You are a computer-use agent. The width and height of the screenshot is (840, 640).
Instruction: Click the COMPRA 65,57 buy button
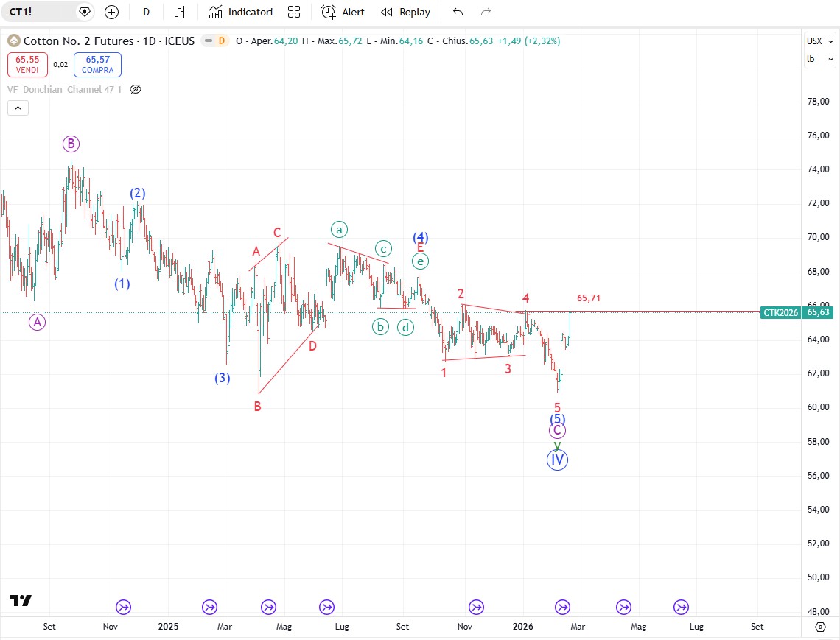click(97, 65)
